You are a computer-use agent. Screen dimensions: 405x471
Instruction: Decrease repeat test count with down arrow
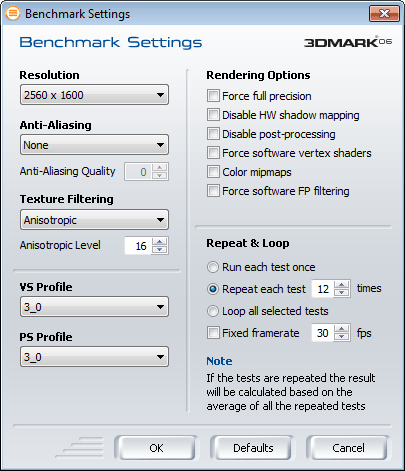pos(341,293)
